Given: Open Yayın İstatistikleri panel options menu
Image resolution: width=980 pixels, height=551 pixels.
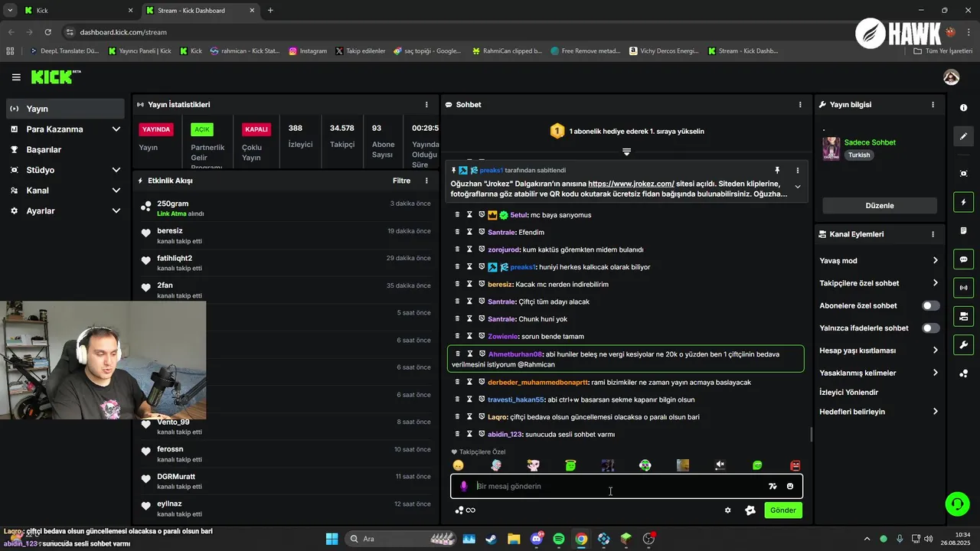Looking at the screenshot, I should point(426,104).
